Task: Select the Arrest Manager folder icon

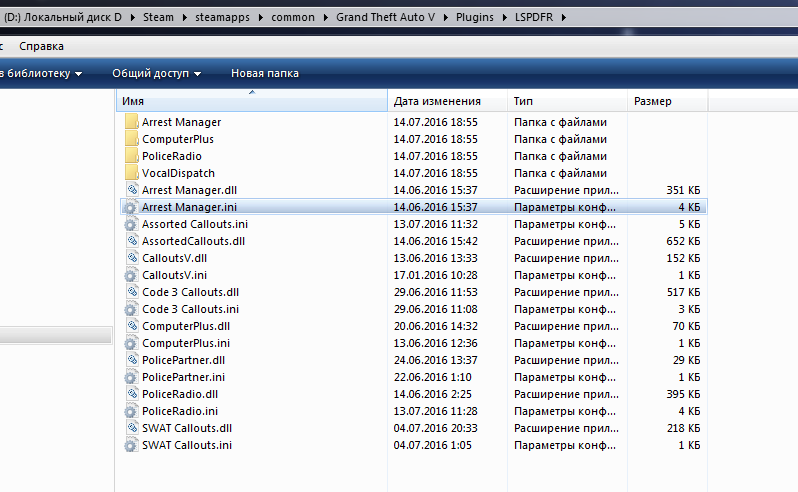Action: point(131,122)
